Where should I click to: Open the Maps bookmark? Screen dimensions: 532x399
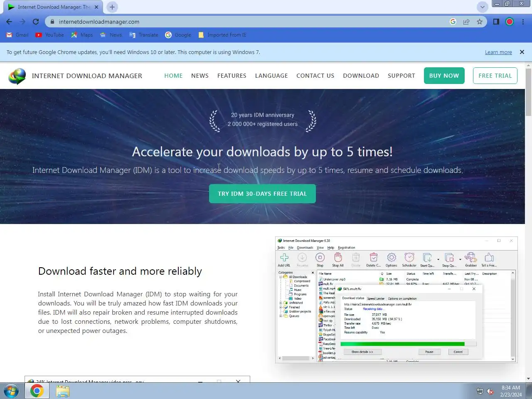[x=82, y=35]
